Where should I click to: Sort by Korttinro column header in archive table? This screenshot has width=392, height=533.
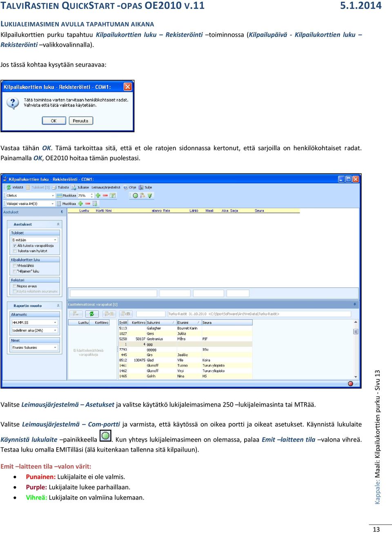(x=138, y=322)
